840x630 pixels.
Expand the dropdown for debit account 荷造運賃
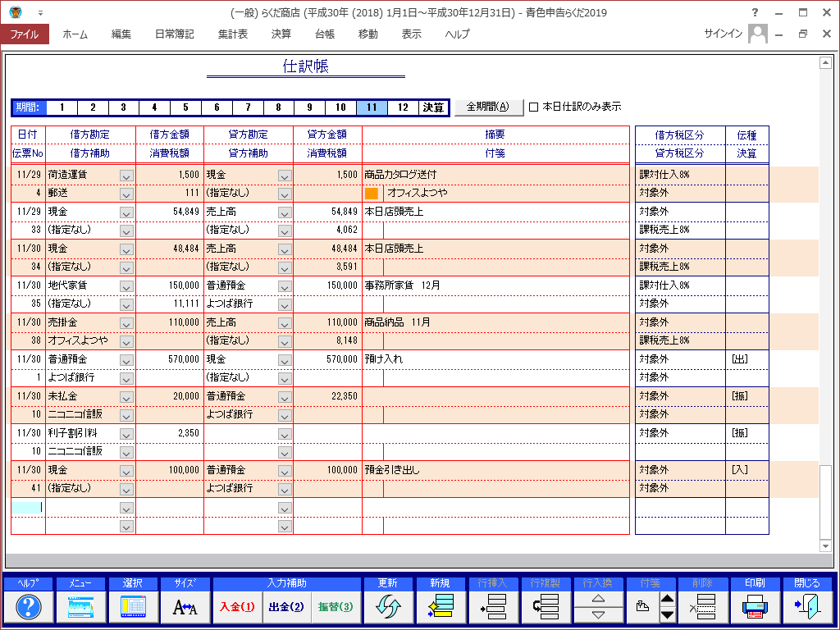(x=126, y=176)
